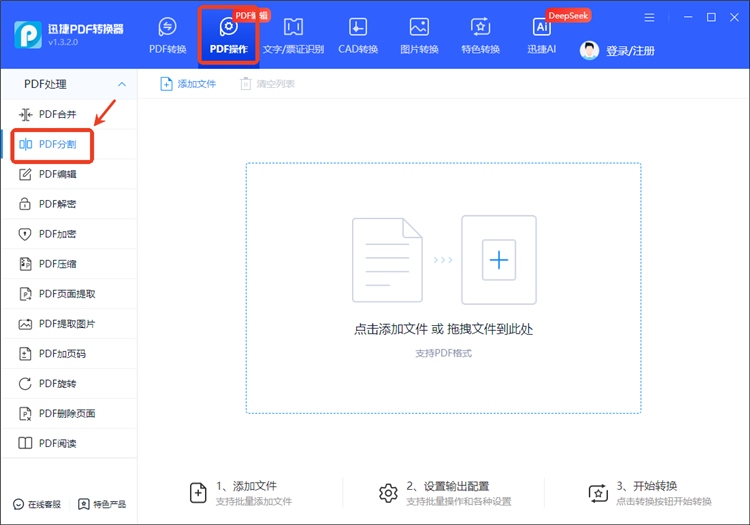Open the PDF解密 function
The image size is (750, 525).
tap(57, 204)
